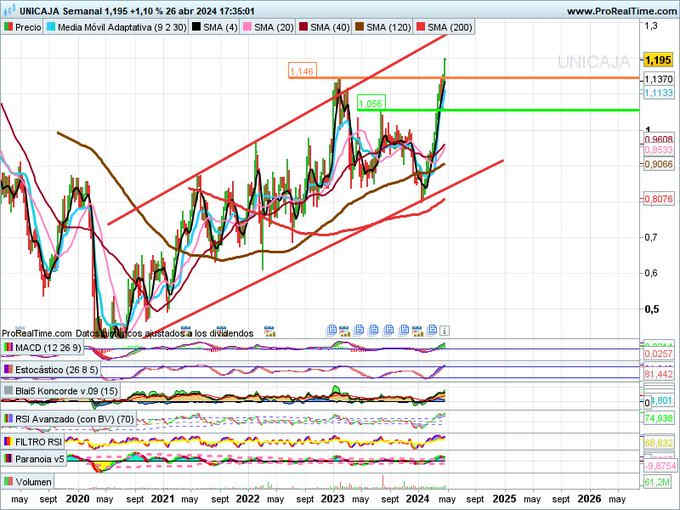This screenshot has height=510, width=680.
Task: Select the orange 1,146 resistance line label
Action: pyautogui.click(x=302, y=71)
